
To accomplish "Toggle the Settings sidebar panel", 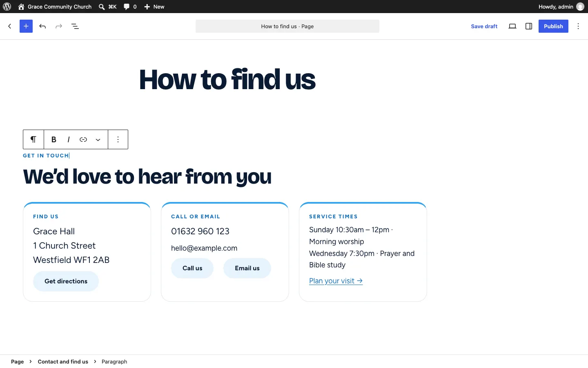I will point(529,26).
